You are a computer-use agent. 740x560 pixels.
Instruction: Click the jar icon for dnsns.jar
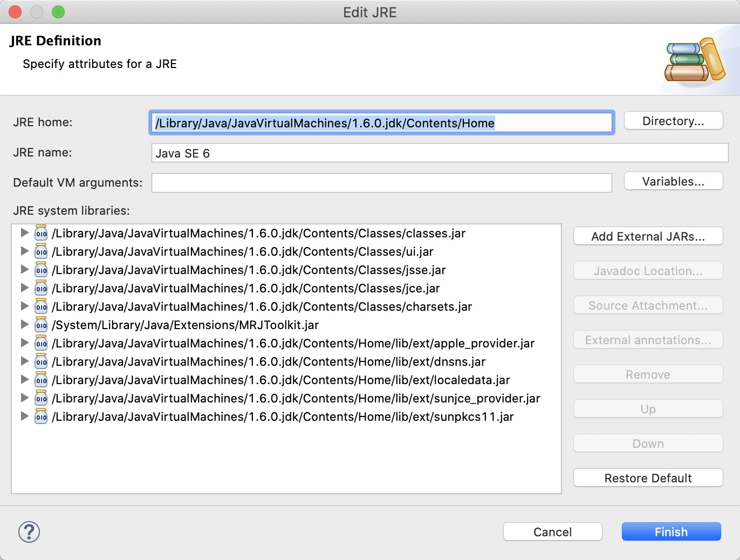point(41,361)
